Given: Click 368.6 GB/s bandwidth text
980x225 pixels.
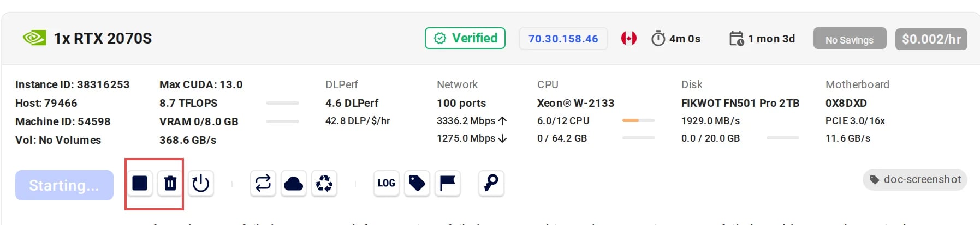Looking at the screenshot, I should (x=188, y=140).
